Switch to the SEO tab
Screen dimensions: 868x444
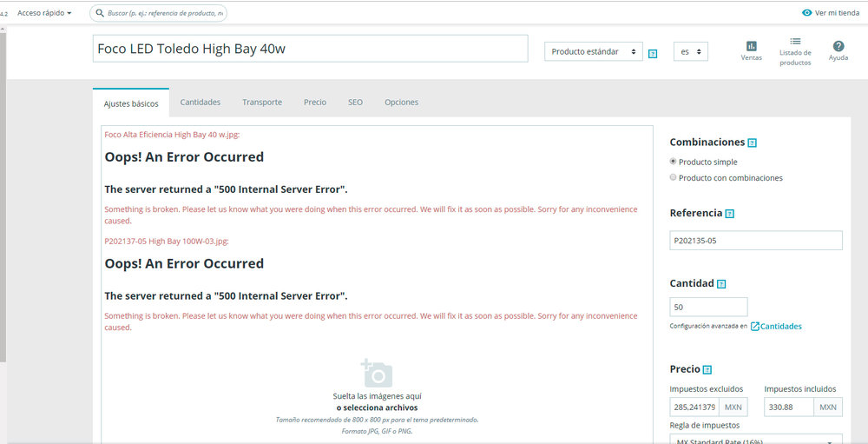coord(355,103)
